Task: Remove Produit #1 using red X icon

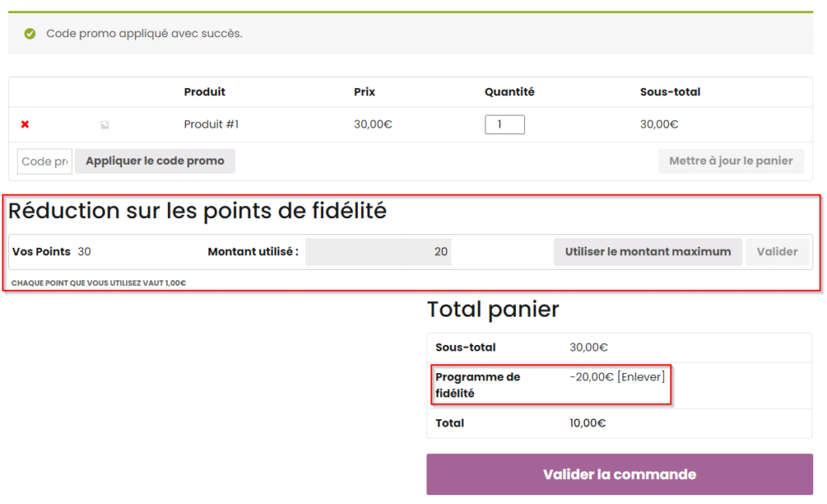Action: click(x=25, y=124)
